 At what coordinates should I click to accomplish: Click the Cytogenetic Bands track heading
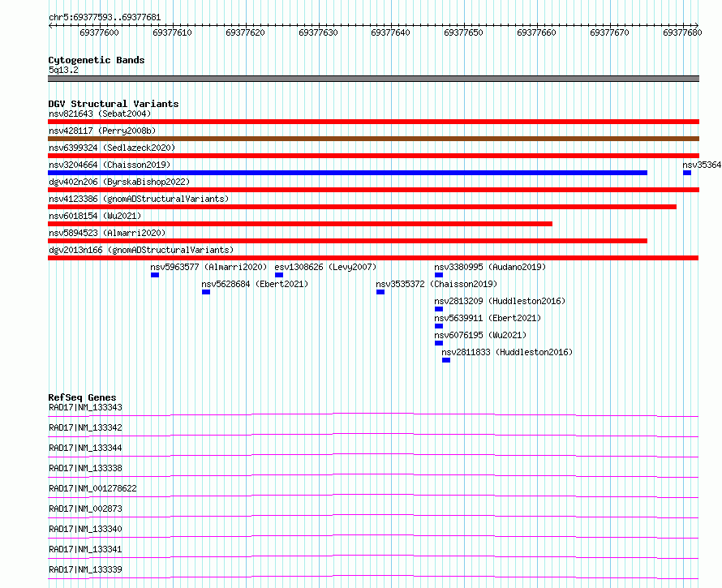pyautogui.click(x=97, y=60)
